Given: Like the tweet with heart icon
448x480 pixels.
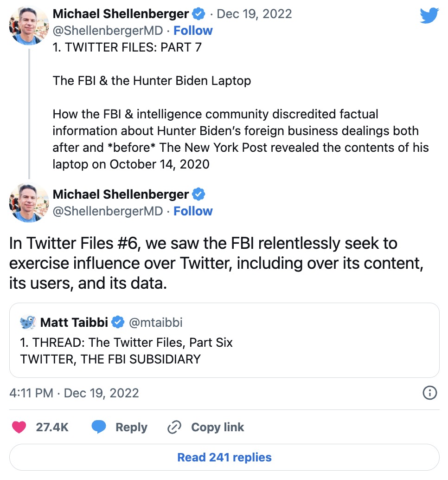Looking at the screenshot, I should coord(19,427).
